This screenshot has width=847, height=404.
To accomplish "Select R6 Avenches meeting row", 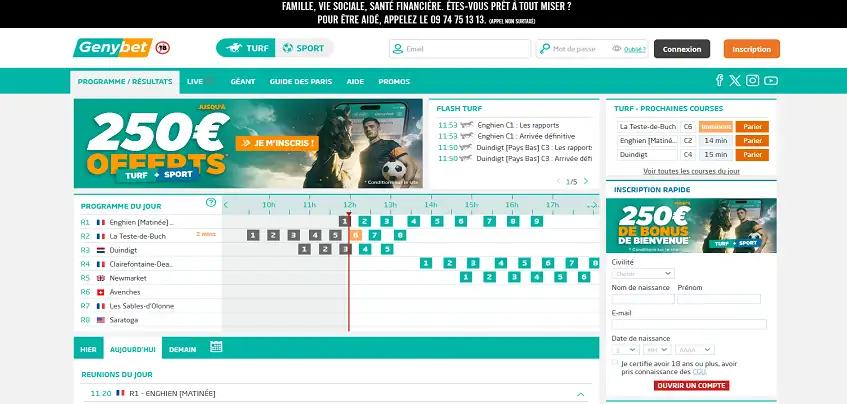I will pyautogui.click(x=147, y=292).
